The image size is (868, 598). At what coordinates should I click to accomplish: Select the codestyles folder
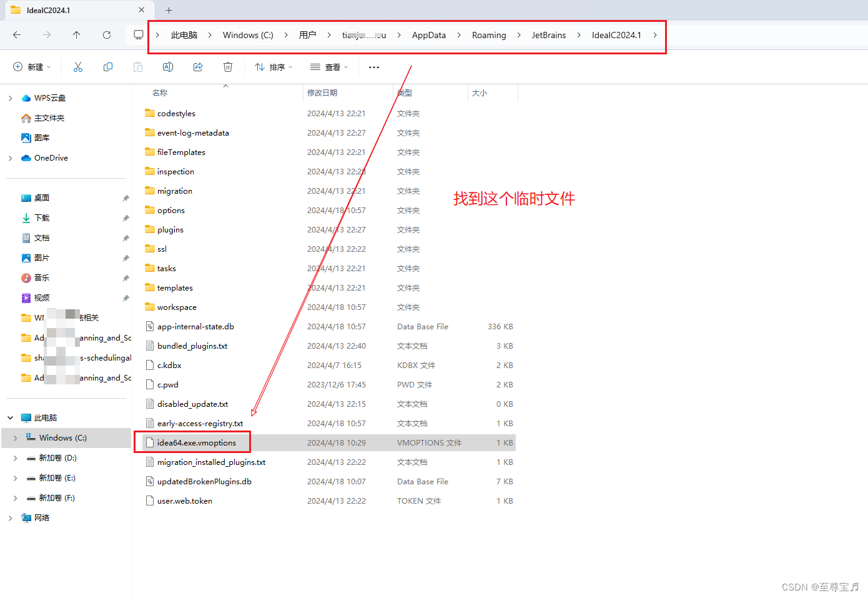pos(176,114)
